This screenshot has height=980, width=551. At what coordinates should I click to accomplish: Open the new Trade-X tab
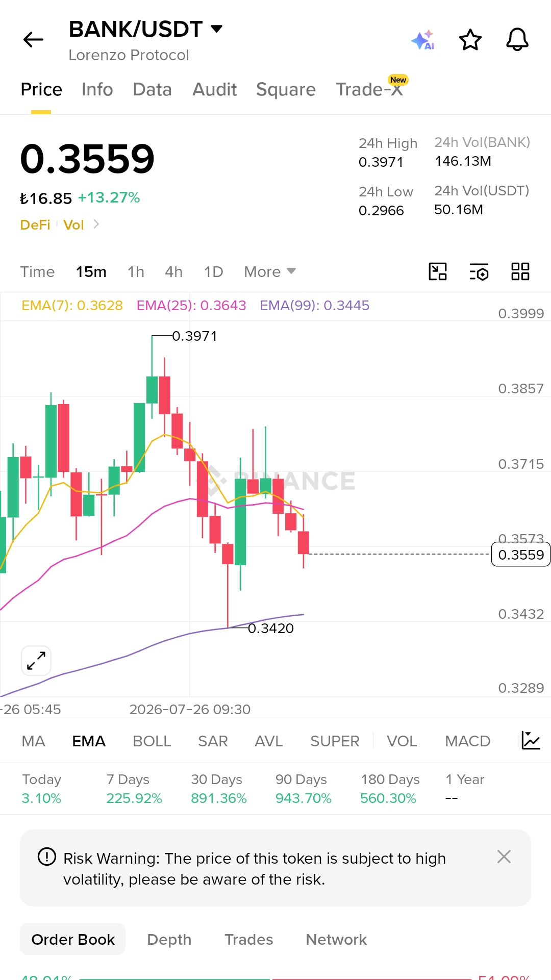(370, 89)
